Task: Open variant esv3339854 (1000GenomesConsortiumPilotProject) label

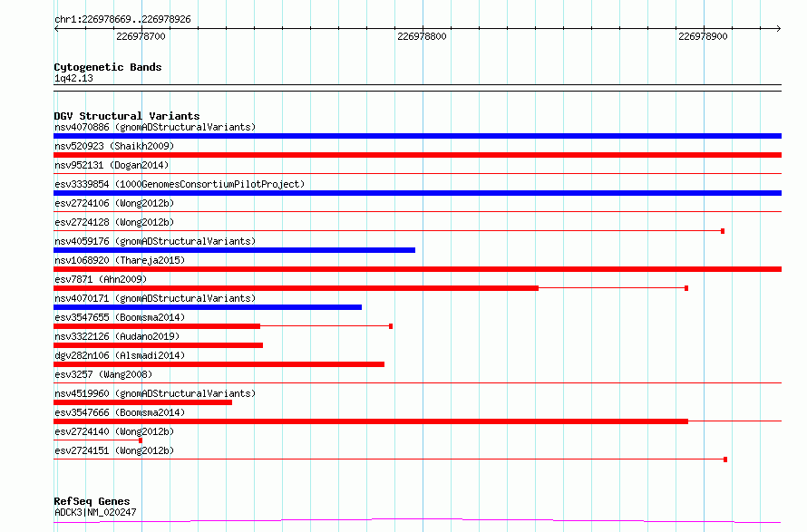Action: click(x=180, y=184)
